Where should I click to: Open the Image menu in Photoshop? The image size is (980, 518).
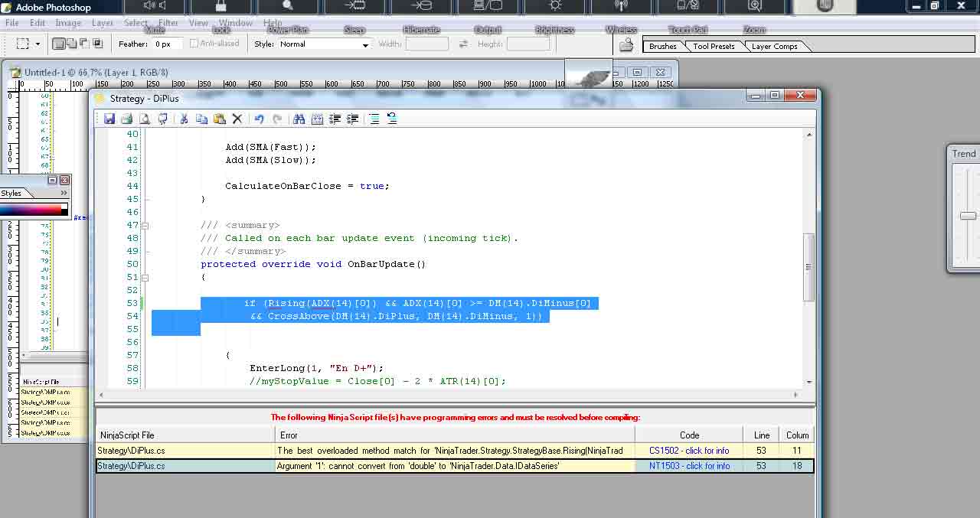[68, 23]
